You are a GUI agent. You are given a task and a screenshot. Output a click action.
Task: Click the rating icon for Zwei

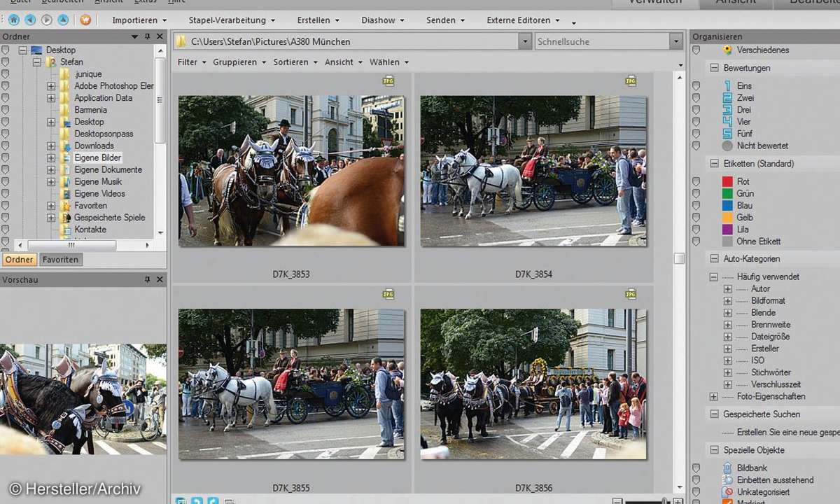pos(727,98)
